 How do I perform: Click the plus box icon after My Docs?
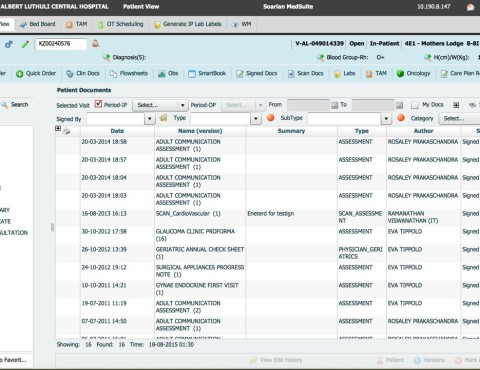[456, 105]
